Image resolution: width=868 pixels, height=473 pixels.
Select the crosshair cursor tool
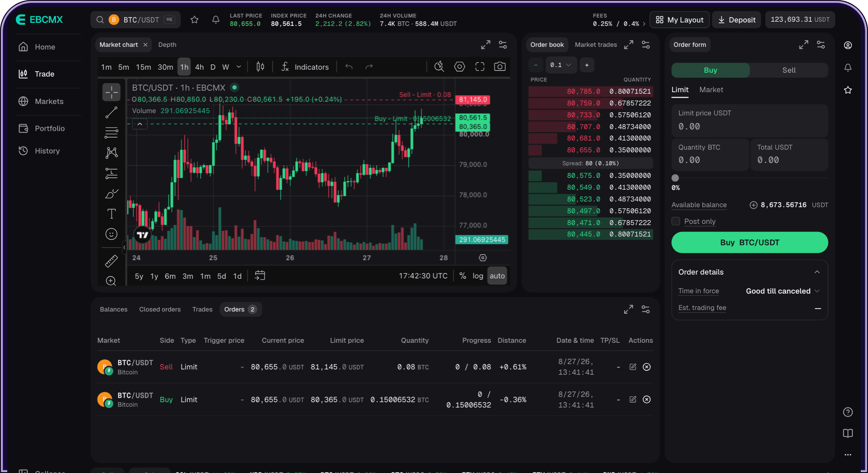coord(111,92)
